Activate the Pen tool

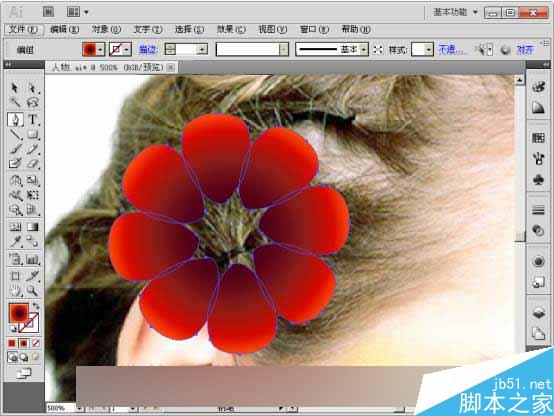[16, 119]
